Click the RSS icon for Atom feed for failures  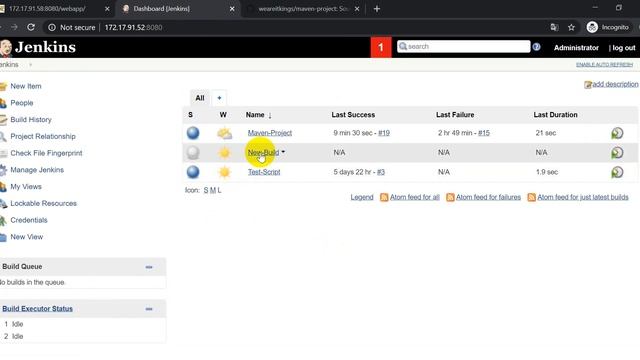pos(450,198)
